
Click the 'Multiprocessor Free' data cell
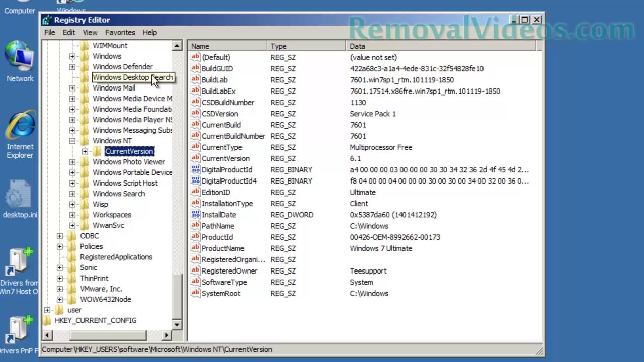click(381, 147)
